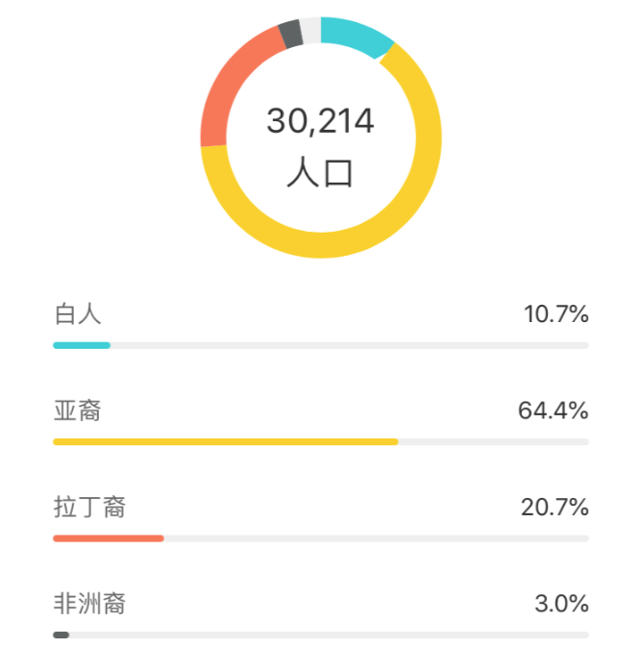Click the 30,214 population total
644x648 pixels.
(x=320, y=122)
